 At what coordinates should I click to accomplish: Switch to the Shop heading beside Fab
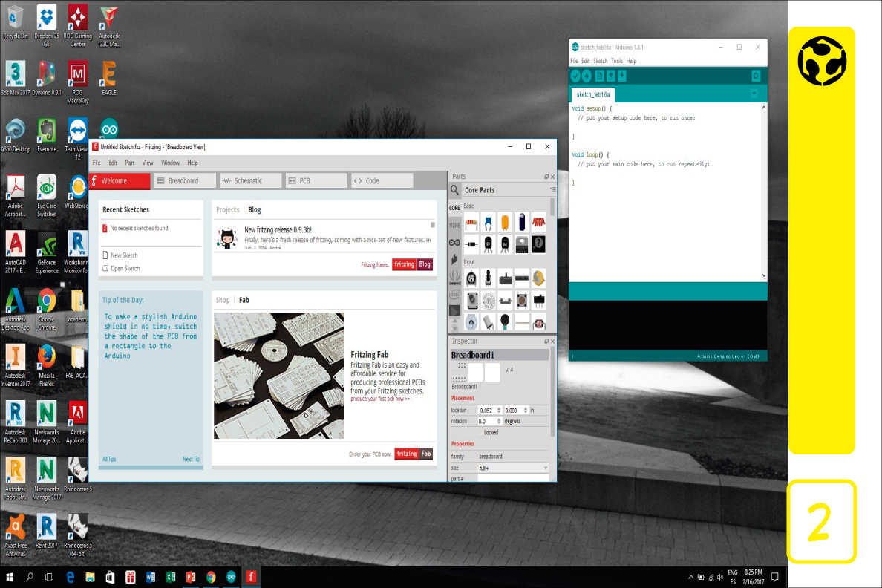click(223, 300)
